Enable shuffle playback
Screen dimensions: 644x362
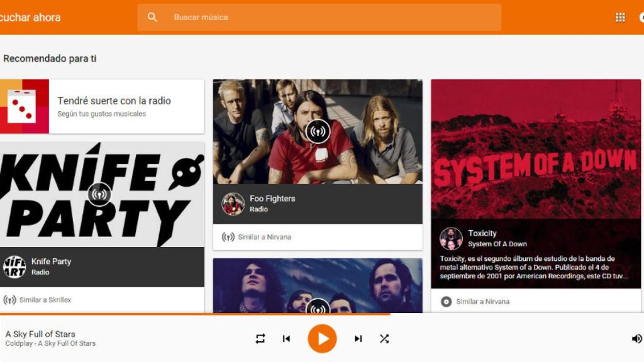[384, 338]
